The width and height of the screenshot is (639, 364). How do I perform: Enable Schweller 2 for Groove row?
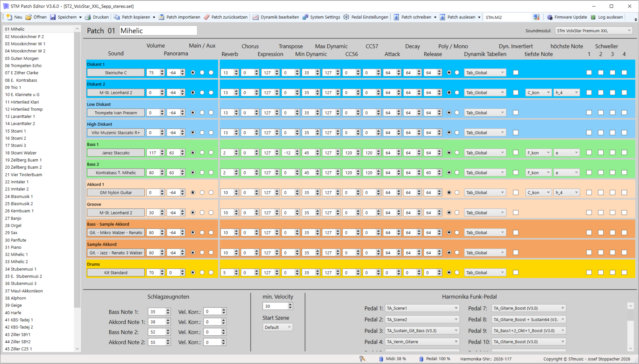point(601,212)
